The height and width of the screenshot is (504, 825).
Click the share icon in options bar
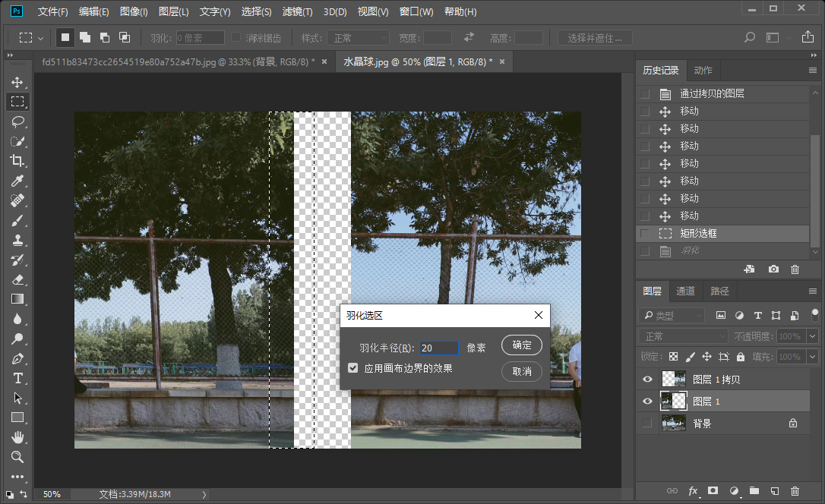tap(808, 37)
